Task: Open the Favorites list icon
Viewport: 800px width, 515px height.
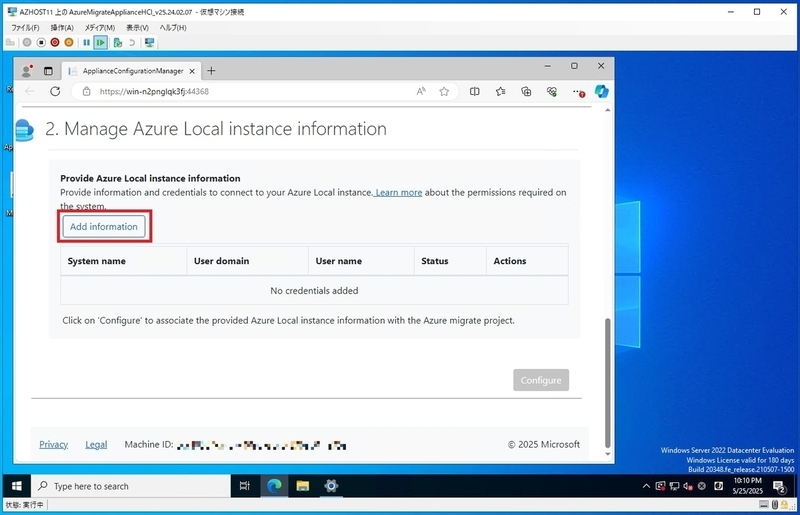Action: point(500,91)
